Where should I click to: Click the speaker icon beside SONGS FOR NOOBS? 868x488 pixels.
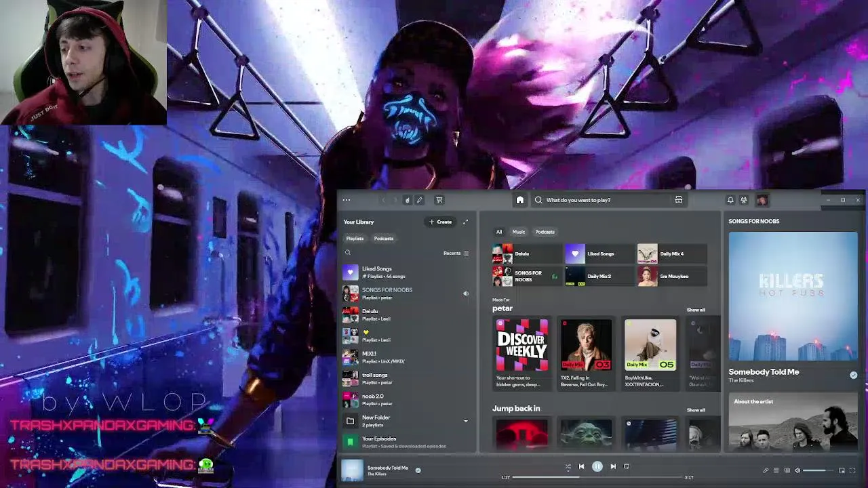tap(465, 293)
